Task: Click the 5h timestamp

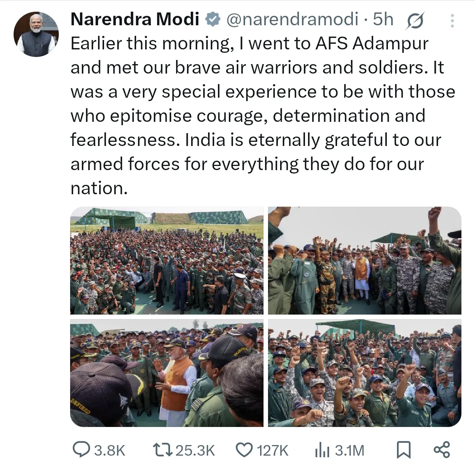Action: click(383, 19)
